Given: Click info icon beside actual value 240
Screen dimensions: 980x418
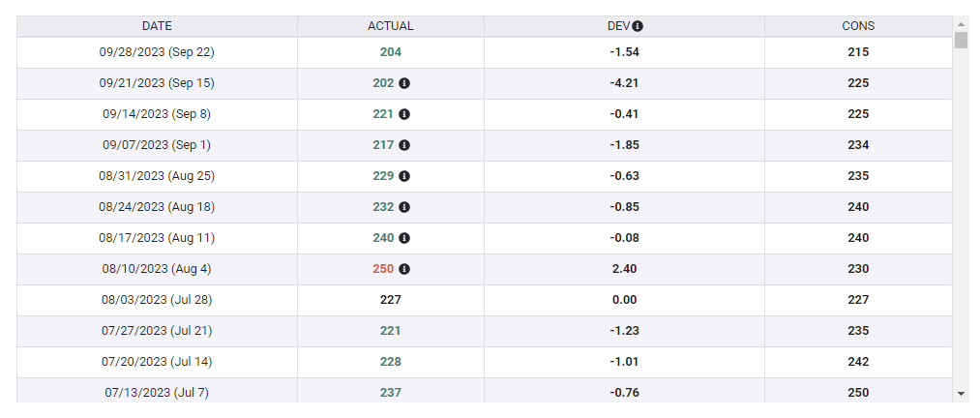Looking at the screenshot, I should click(404, 238).
